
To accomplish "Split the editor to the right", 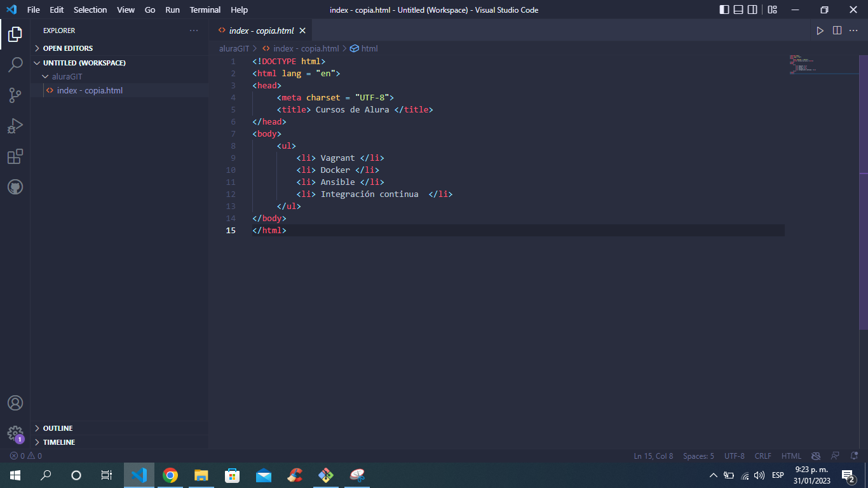I will 837,30.
